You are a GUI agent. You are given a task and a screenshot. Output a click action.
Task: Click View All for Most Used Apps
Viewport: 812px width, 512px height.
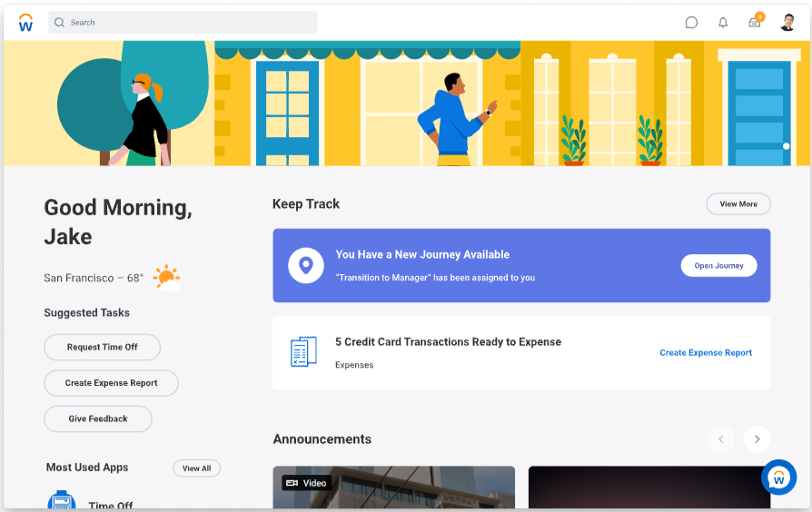197,468
